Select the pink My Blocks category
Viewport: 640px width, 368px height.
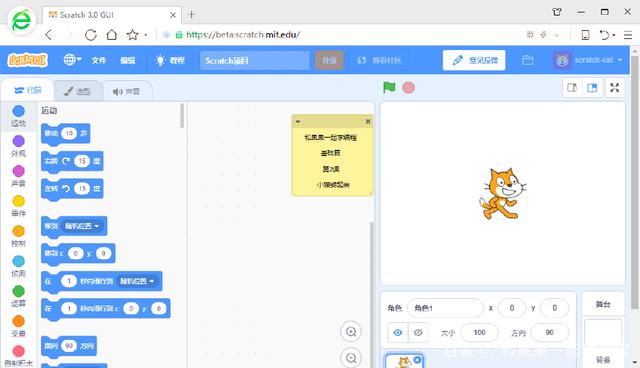[18, 356]
